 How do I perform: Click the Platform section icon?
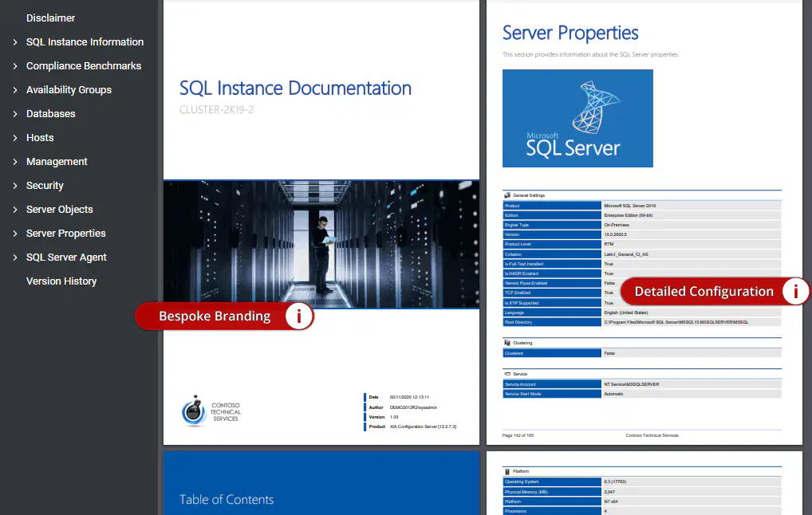coord(507,471)
